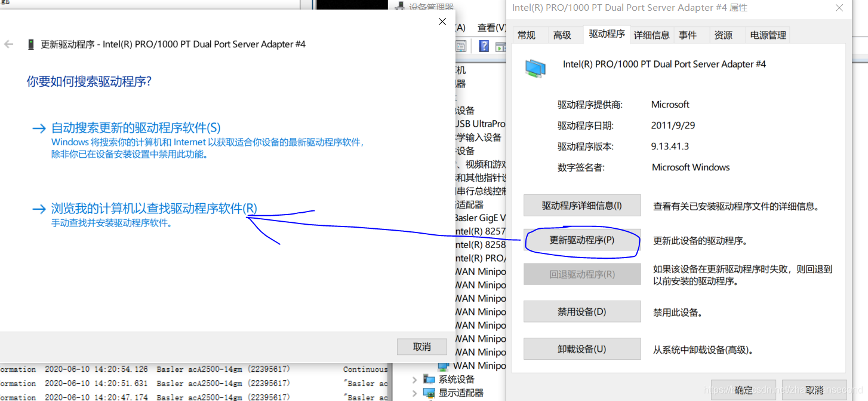Image resolution: width=868 pixels, height=401 pixels.
Task: Click 取消 in the update driver wizard
Action: point(422,347)
